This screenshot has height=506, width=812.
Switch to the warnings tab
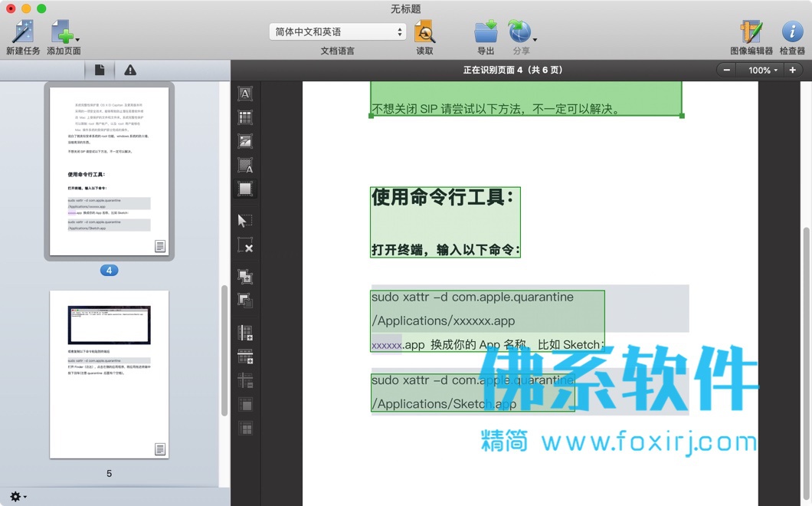tap(130, 70)
